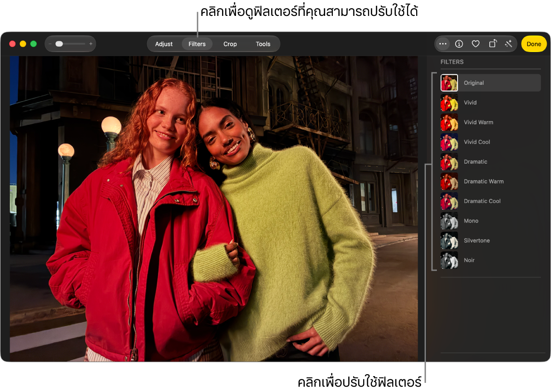Image resolution: width=552 pixels, height=392 pixels.
Task: Open the Crop tab
Action: [x=230, y=44]
